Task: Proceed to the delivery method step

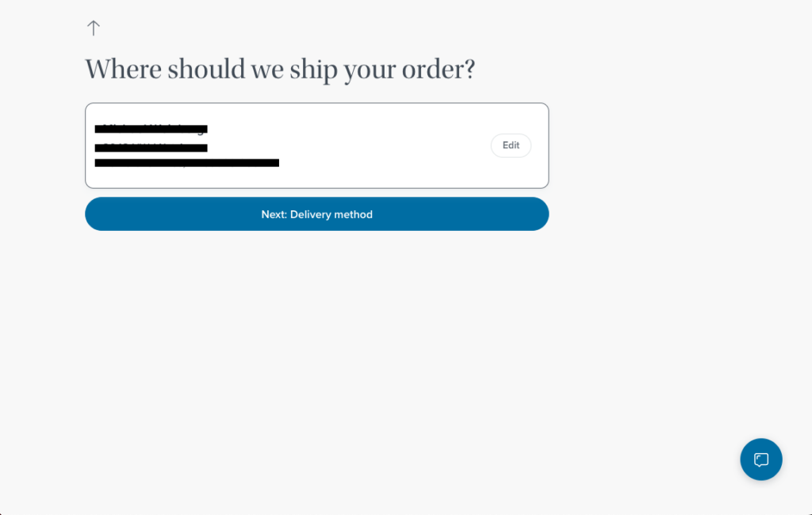Action: [316, 214]
